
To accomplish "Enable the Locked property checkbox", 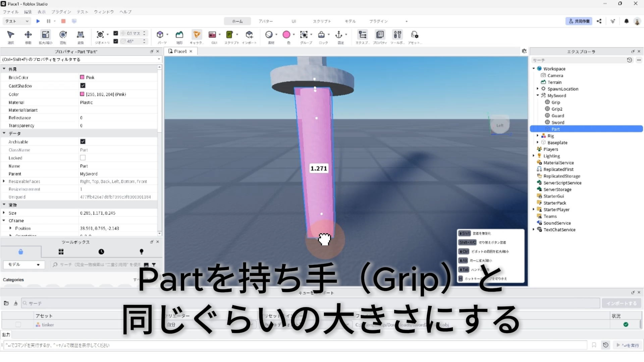I will click(83, 158).
